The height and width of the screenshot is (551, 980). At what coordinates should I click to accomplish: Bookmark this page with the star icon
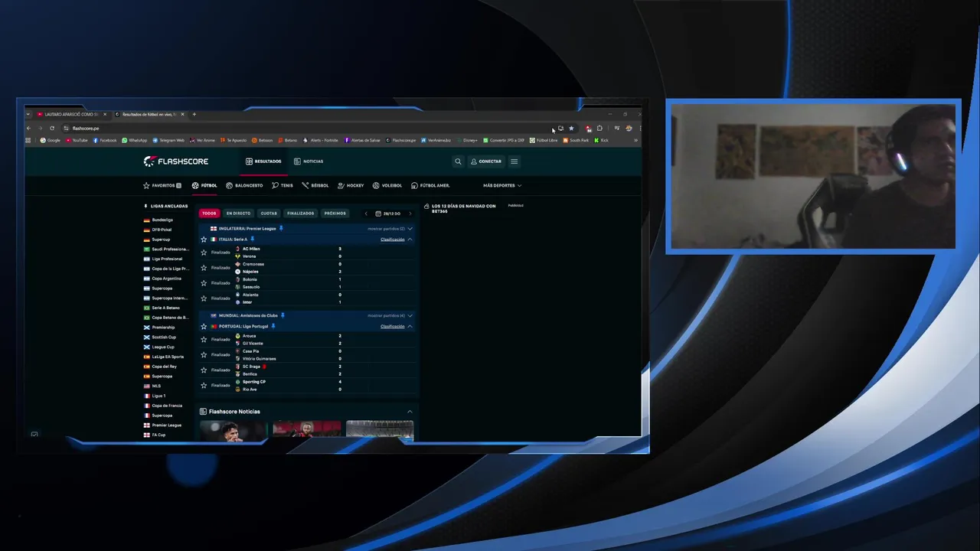(571, 129)
